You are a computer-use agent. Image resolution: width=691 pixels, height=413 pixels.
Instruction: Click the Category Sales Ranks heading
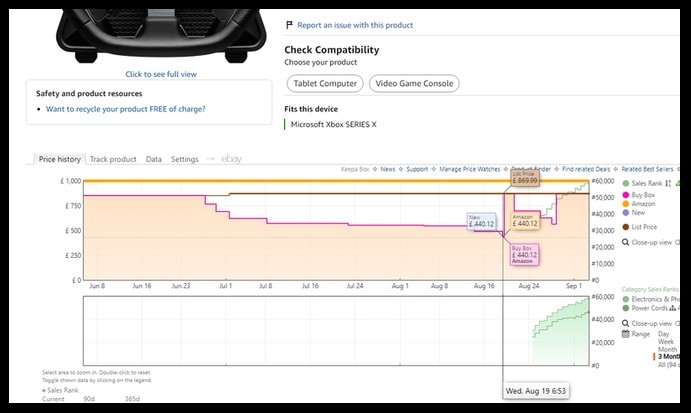(650, 289)
